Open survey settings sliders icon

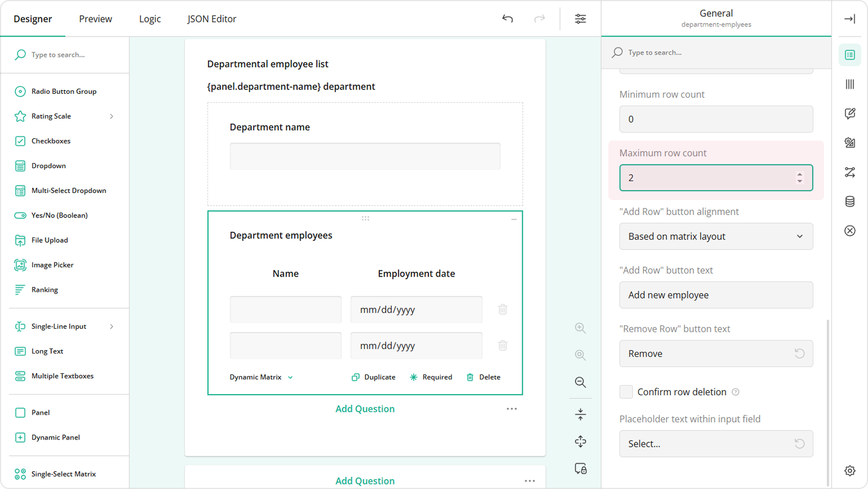point(580,19)
